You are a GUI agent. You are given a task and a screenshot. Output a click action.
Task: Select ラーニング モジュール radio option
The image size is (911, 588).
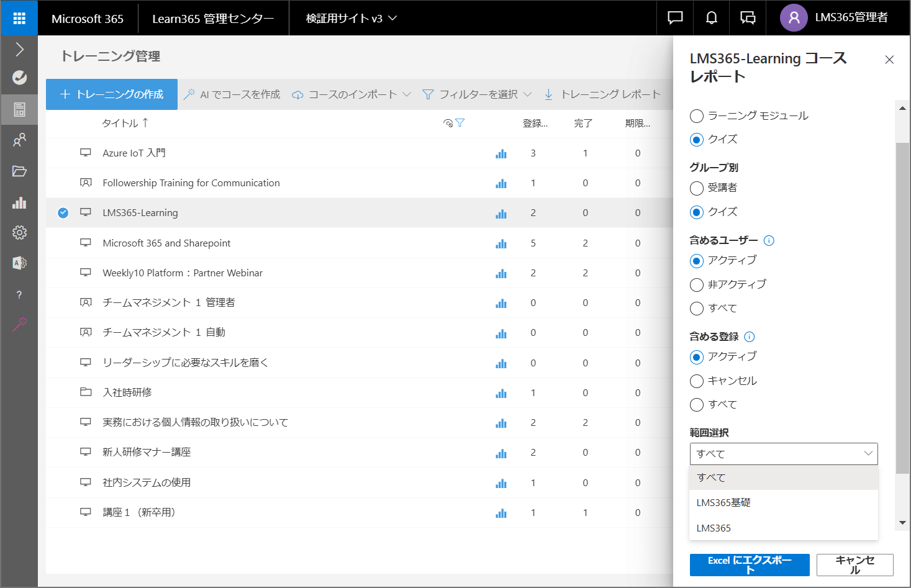tap(697, 116)
